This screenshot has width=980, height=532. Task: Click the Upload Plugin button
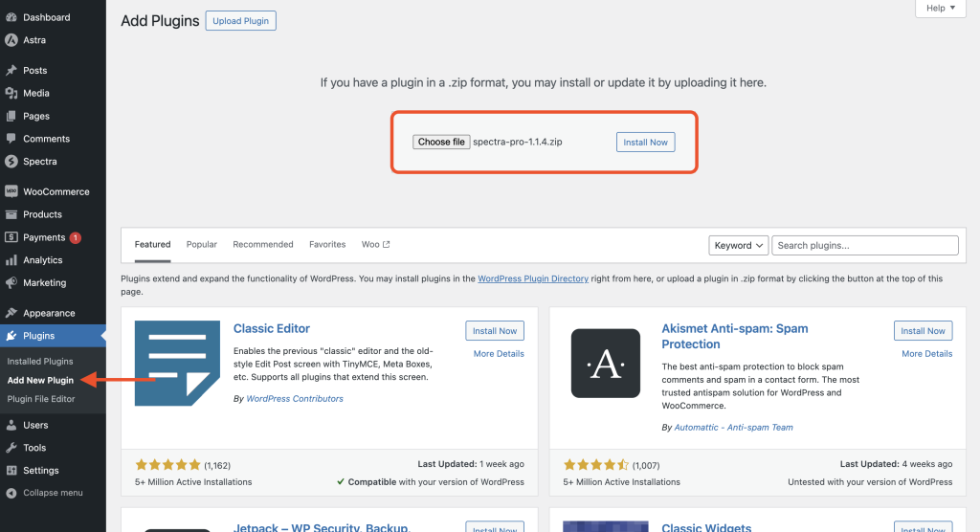pos(240,21)
